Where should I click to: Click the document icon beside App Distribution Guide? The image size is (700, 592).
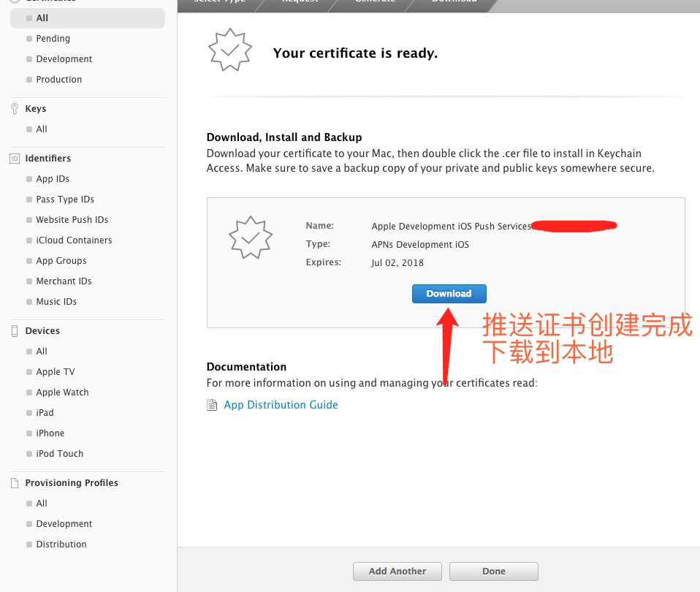(x=212, y=404)
